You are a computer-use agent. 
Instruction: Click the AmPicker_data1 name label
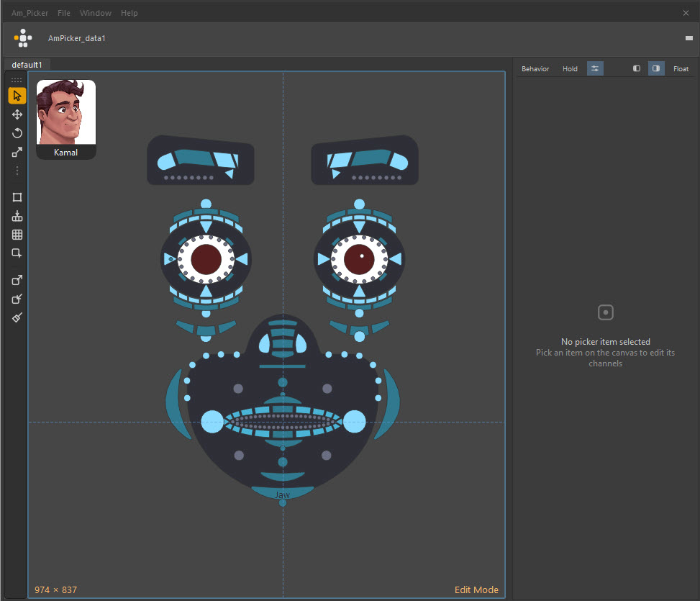(77, 38)
